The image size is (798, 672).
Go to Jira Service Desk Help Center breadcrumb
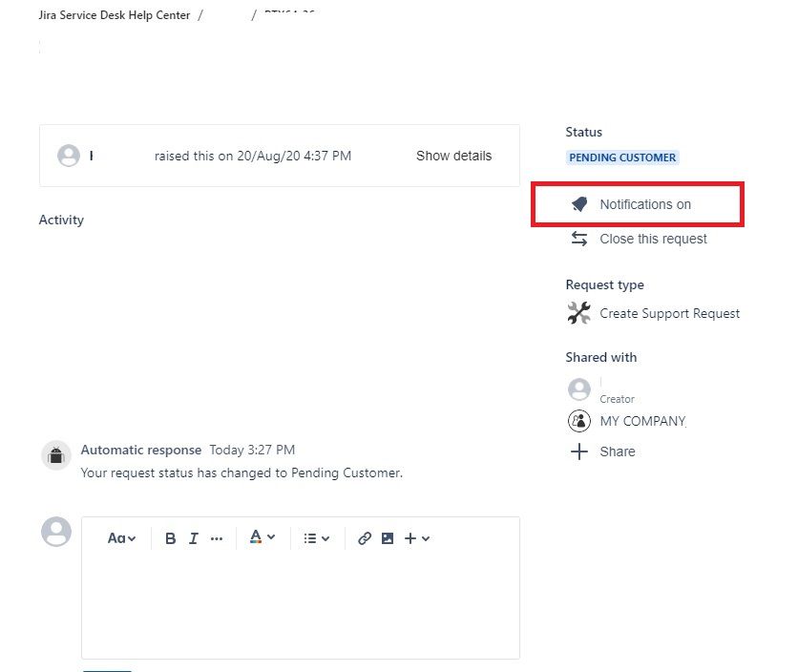(114, 14)
